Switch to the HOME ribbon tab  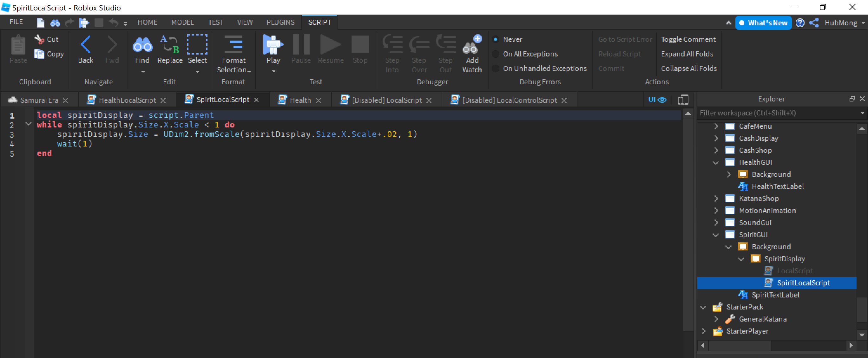(x=147, y=22)
